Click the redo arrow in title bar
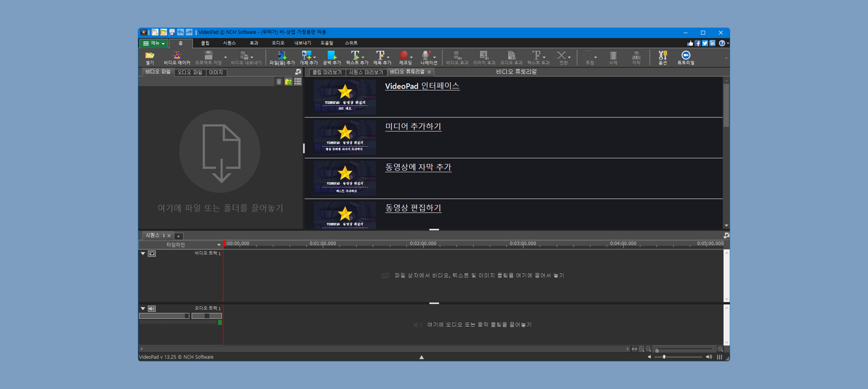The image size is (868, 389). 189,33
